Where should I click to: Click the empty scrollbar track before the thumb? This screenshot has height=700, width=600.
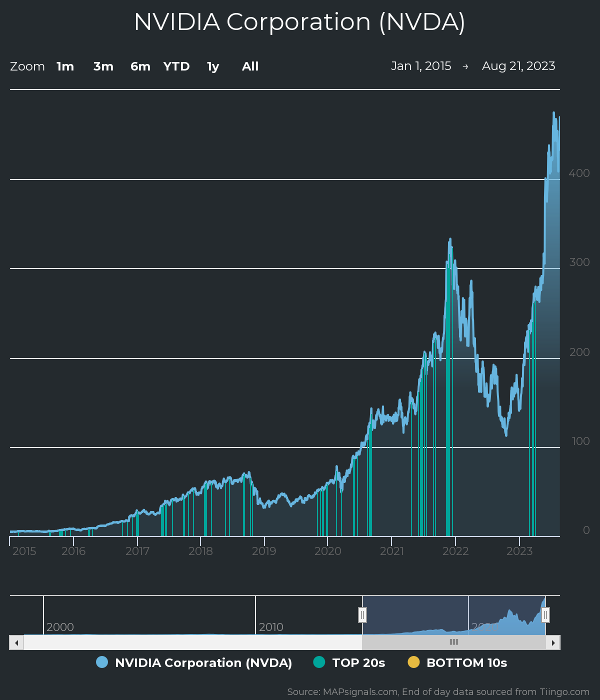tap(193, 642)
